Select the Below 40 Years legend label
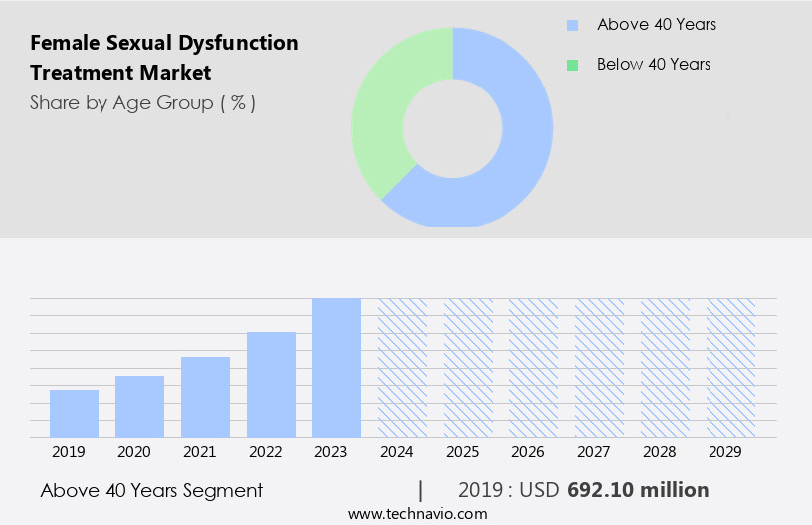812x525 pixels. point(654,65)
